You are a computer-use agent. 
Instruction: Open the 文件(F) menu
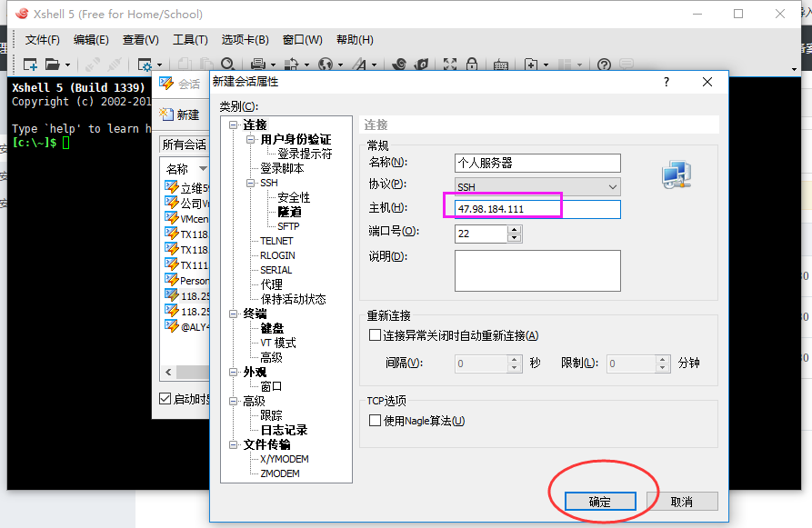[43, 40]
